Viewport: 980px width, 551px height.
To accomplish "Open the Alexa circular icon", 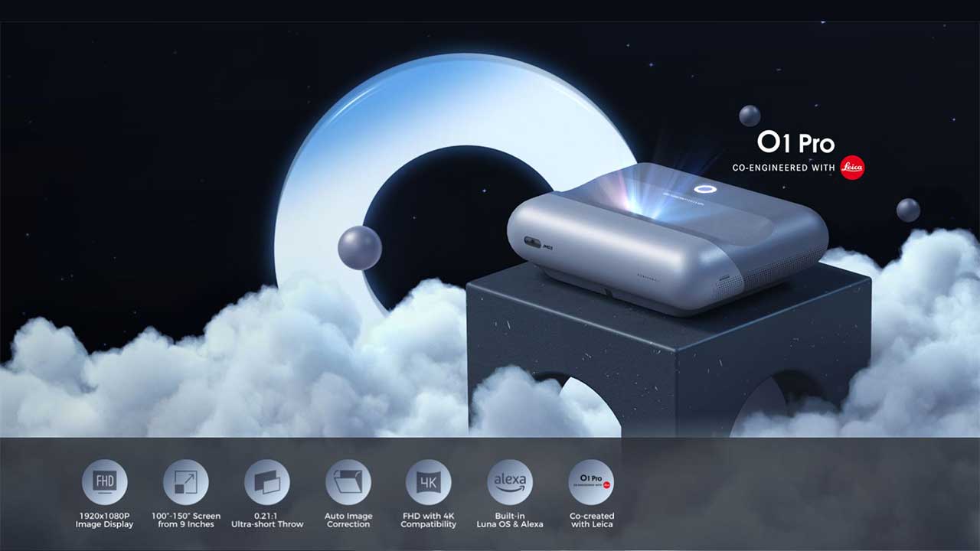I will (510, 482).
